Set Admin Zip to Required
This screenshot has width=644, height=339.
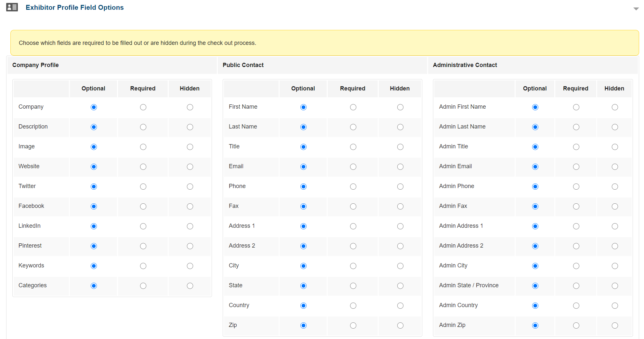(576, 326)
